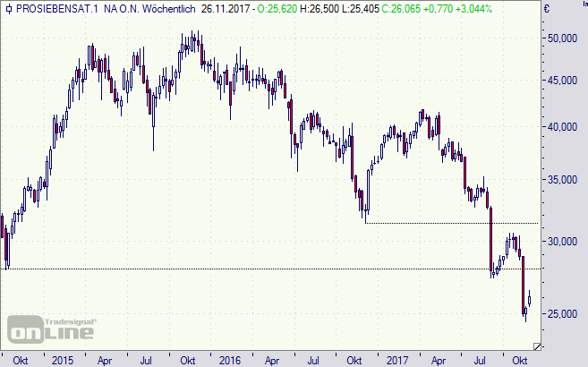Click the candlestick legend icon before PROSIEBENSAT.1
The height and width of the screenshot is (367, 588).
(9, 9)
